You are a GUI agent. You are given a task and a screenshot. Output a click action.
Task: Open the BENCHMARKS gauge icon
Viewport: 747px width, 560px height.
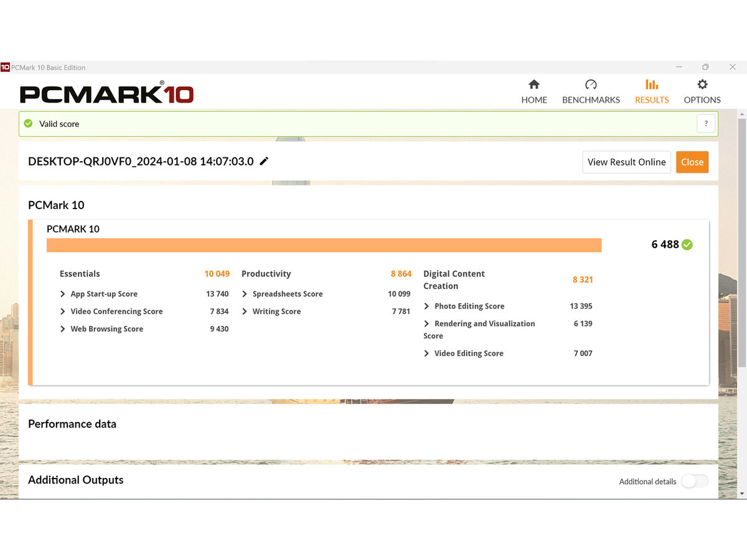pos(591,85)
